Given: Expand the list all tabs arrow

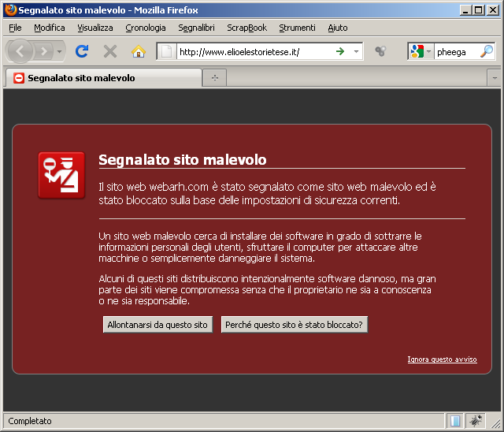Looking at the screenshot, I should click(x=495, y=77).
